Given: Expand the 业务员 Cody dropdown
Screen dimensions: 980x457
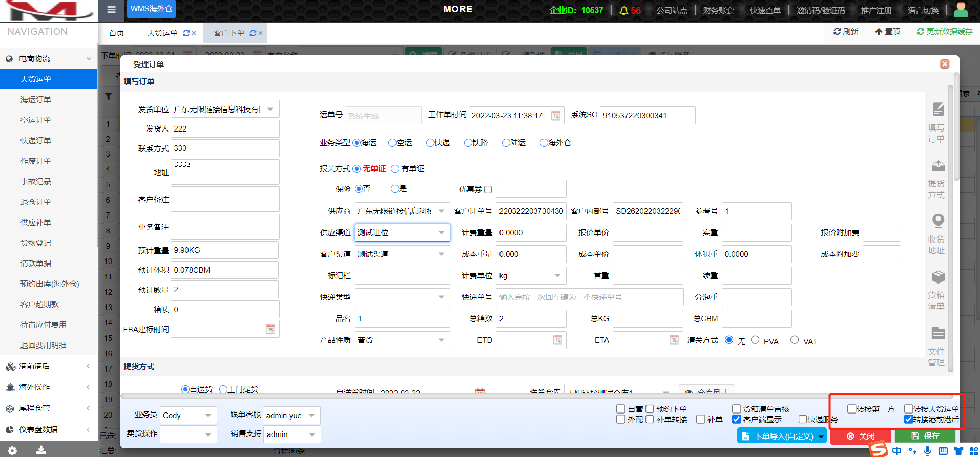Looking at the screenshot, I should [208, 416].
